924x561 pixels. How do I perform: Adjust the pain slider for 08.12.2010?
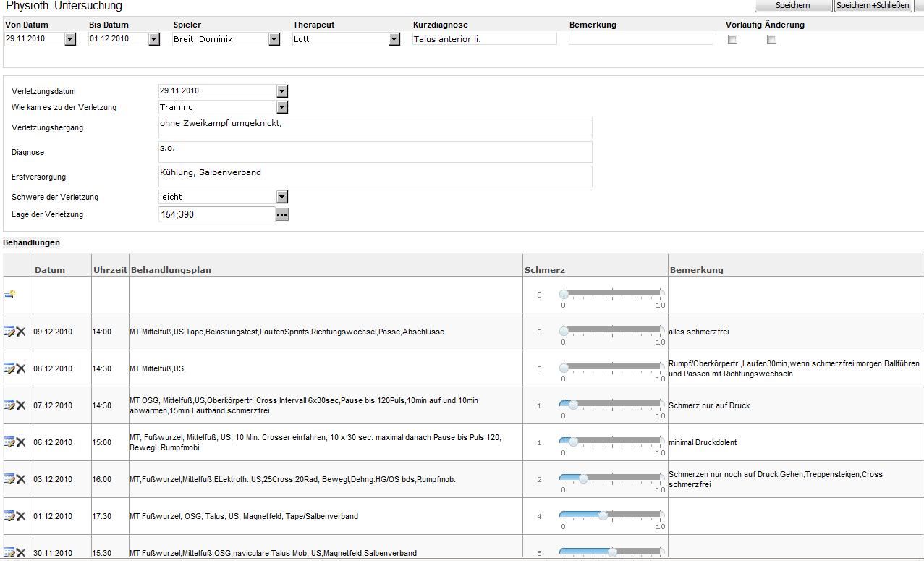pyautogui.click(x=611, y=367)
